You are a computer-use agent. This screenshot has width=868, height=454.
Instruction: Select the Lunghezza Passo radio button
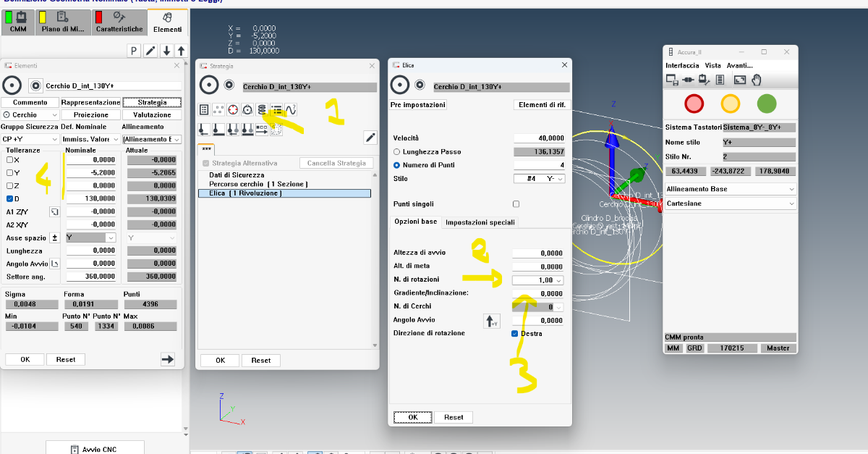click(396, 152)
